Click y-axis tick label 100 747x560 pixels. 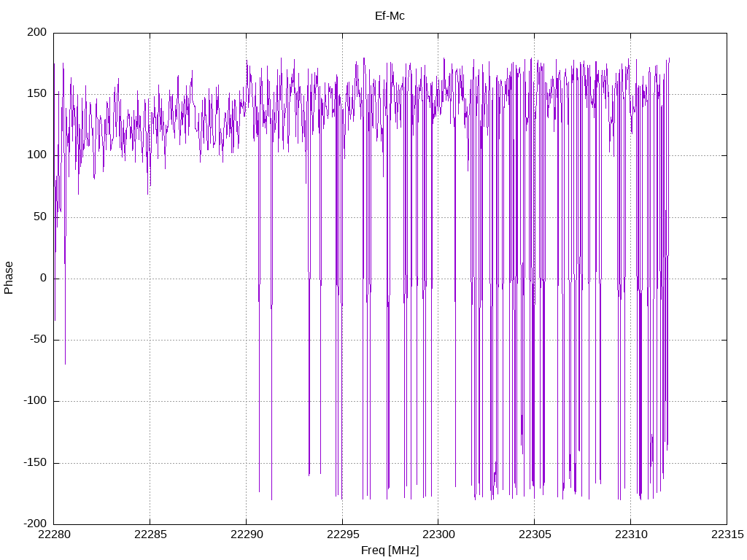tap(37, 155)
